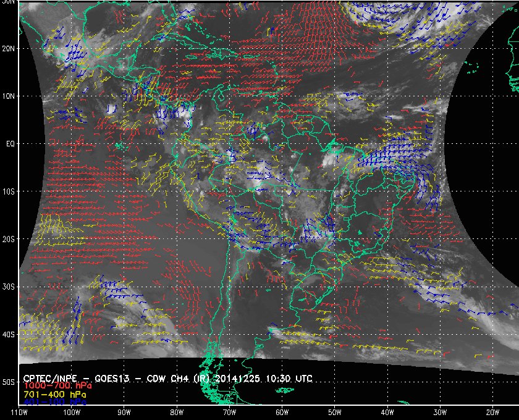Image resolution: width=519 pixels, height=420 pixels.
Task: Click the 20141225 date stamp
Action: pos(236,379)
